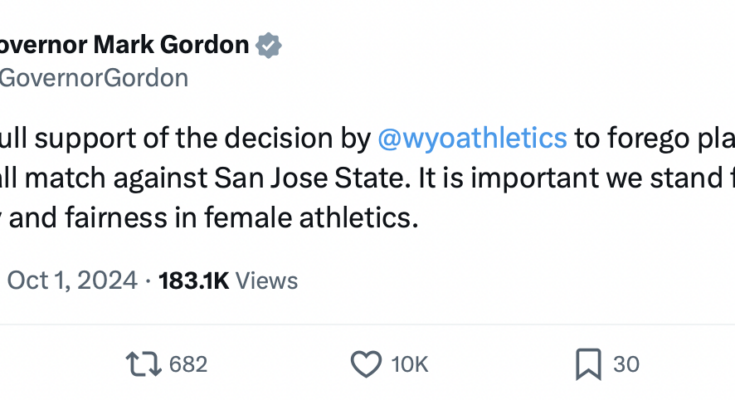
Task: Click the 682 repost count
Action: (188, 365)
